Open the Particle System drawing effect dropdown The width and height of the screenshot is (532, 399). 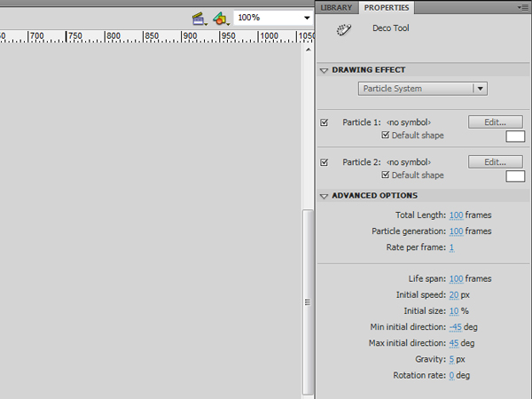[x=423, y=89]
